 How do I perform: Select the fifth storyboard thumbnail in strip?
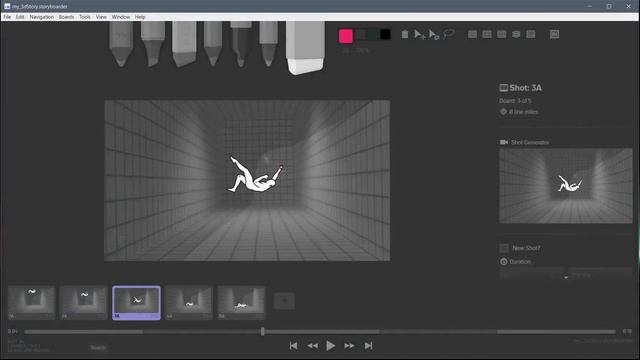241,302
